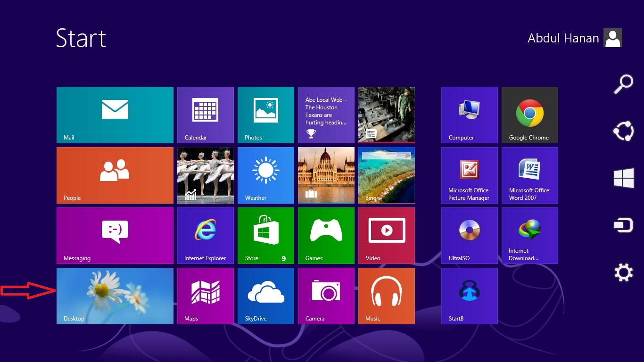The height and width of the screenshot is (362, 644).
Task: Open the Mail tile
Action: [115, 115]
